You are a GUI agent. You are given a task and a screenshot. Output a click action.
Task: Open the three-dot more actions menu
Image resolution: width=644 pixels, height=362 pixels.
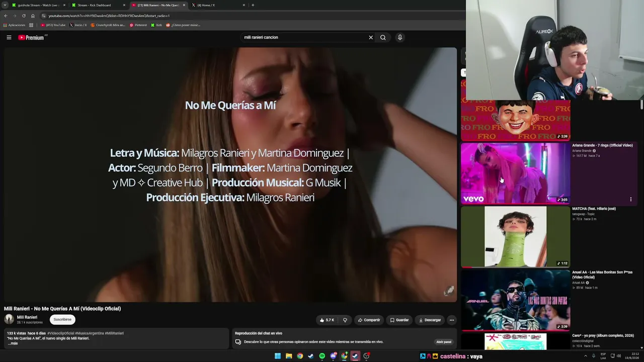(452, 320)
